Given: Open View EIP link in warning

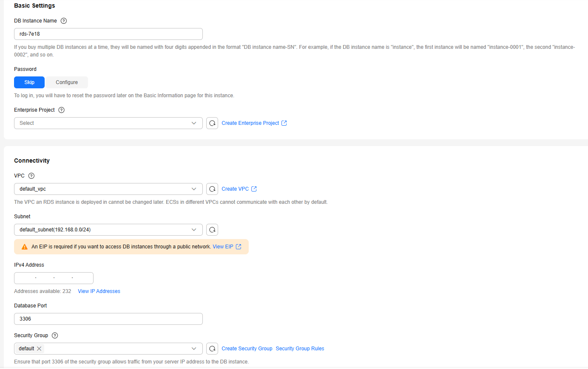Looking at the screenshot, I should 227,247.
